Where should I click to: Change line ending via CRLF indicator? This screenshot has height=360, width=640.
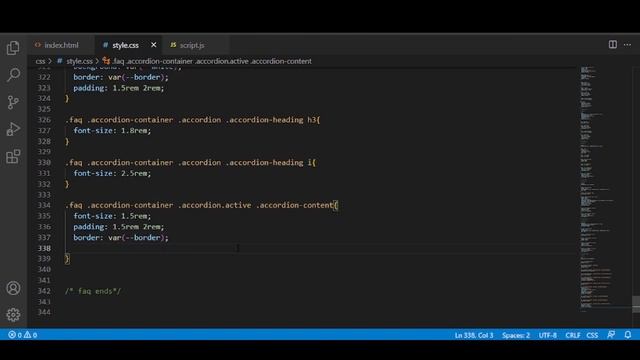(573, 335)
